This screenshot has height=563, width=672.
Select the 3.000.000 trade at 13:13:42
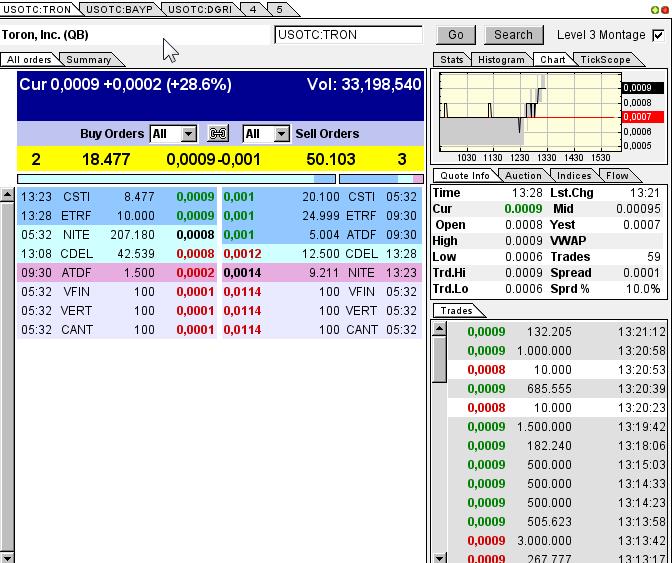[x=557, y=541]
